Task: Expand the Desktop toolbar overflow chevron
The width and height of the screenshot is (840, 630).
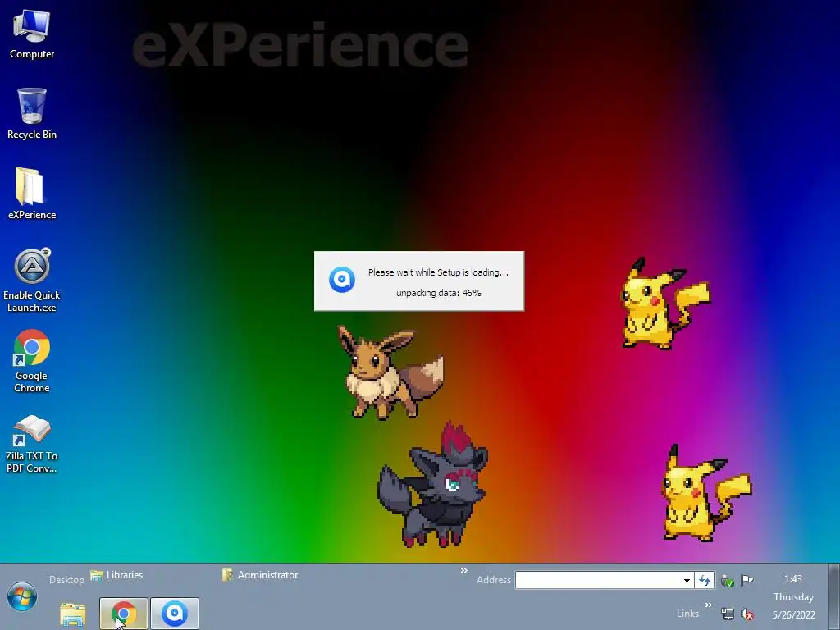Action: click(x=464, y=571)
